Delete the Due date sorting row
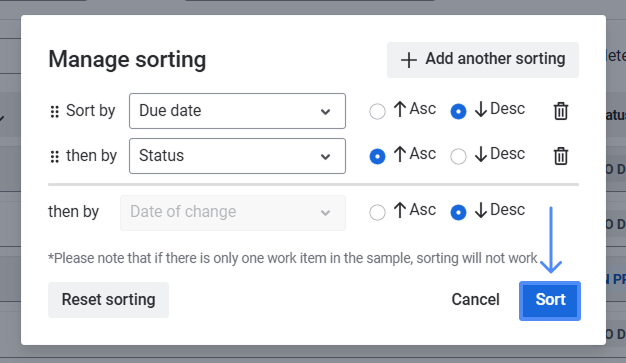The width and height of the screenshot is (626, 363). [561, 111]
